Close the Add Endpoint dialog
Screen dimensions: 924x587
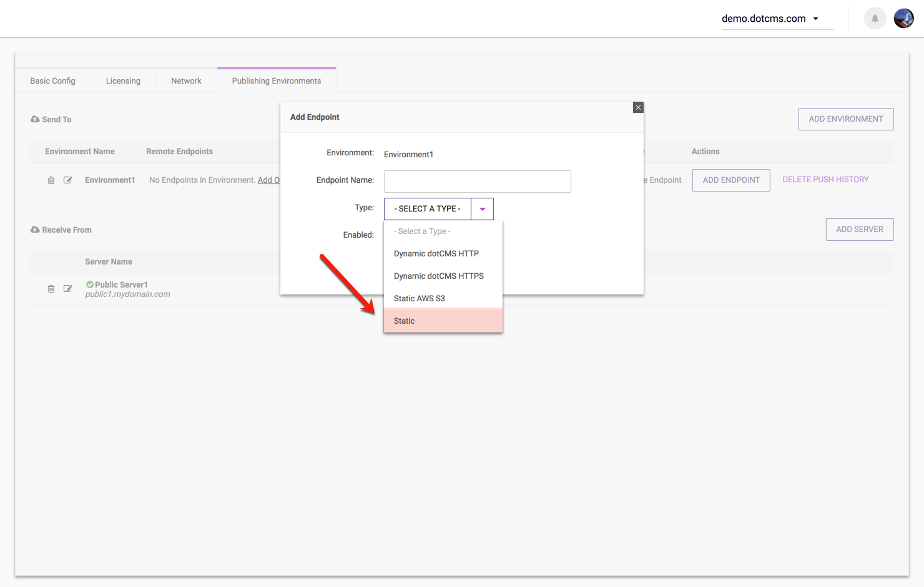pos(638,107)
